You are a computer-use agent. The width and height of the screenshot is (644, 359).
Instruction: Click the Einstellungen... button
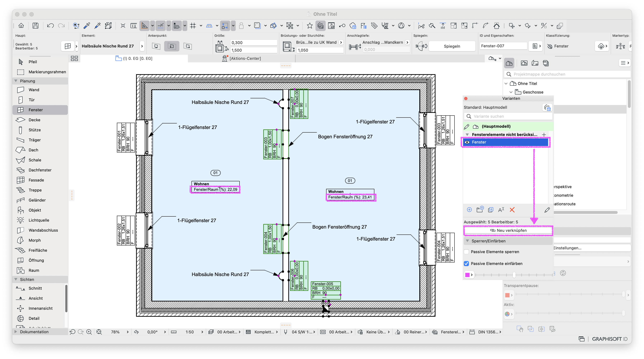point(592,248)
